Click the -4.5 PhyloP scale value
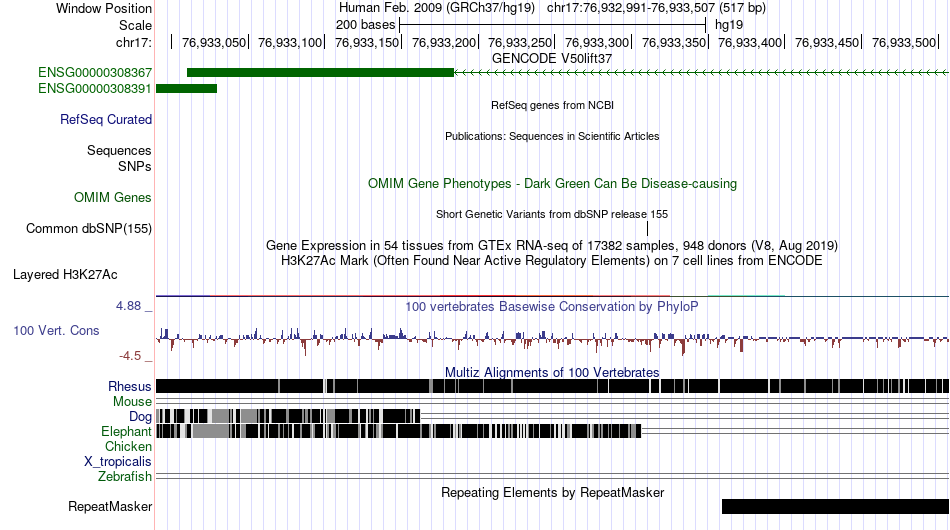950x530 pixels. (x=130, y=356)
